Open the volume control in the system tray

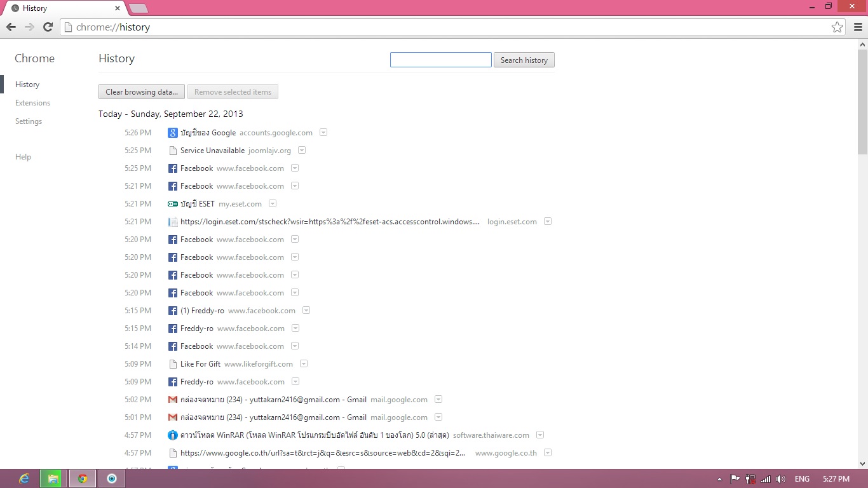click(781, 479)
